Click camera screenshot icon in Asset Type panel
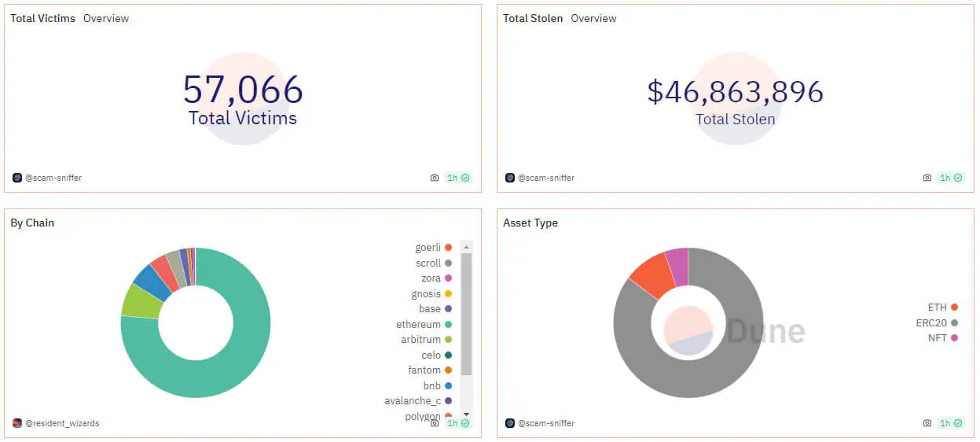The height and width of the screenshot is (442, 980). (x=927, y=423)
